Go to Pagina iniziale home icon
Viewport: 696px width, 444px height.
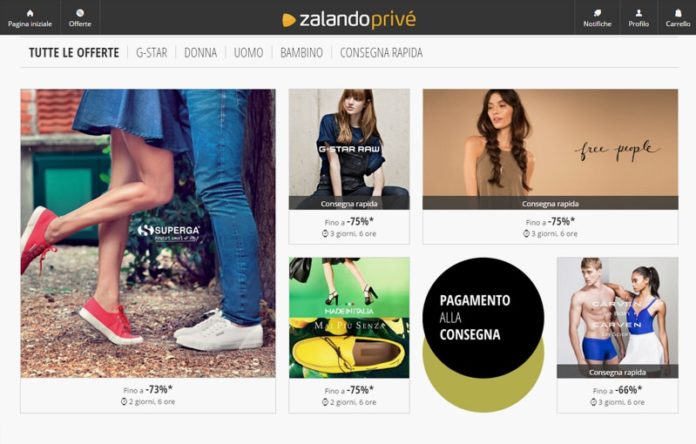[x=30, y=13]
